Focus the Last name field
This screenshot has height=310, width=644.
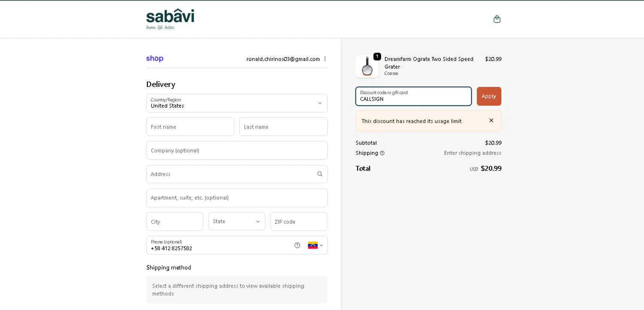[283, 127]
